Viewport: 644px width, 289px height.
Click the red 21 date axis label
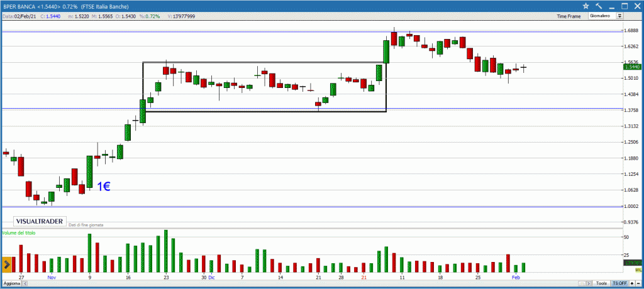[x=364, y=278]
